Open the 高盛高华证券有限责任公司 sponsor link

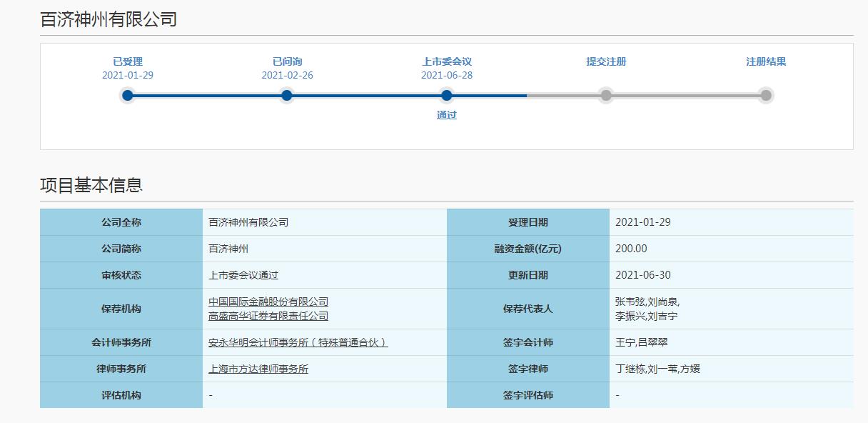(268, 316)
